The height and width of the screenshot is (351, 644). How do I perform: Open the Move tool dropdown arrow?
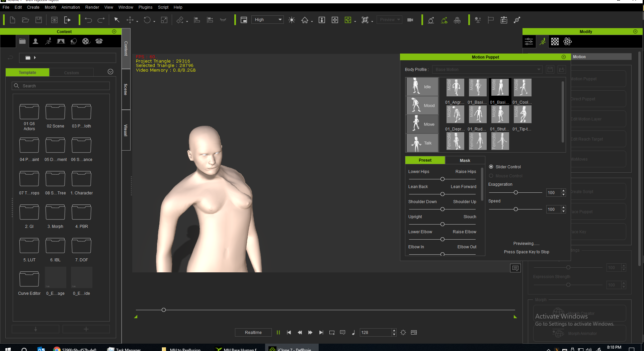tap(137, 21)
